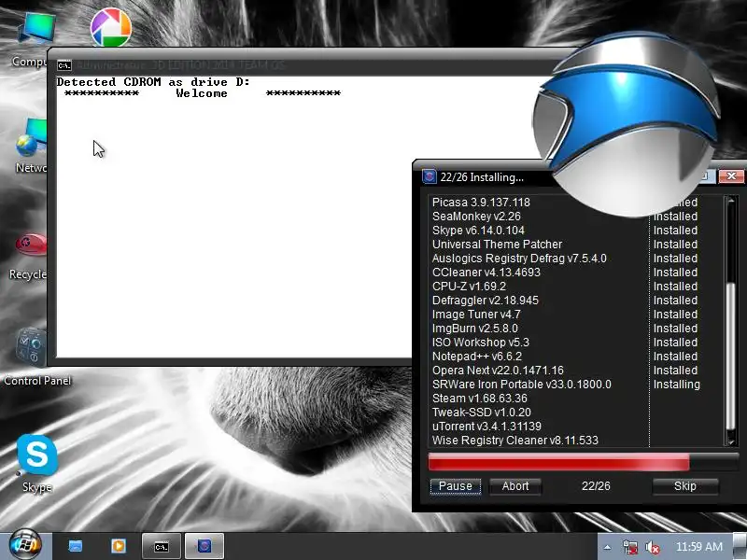Click the command prompt window title icon
747x560 pixels.
(64, 65)
